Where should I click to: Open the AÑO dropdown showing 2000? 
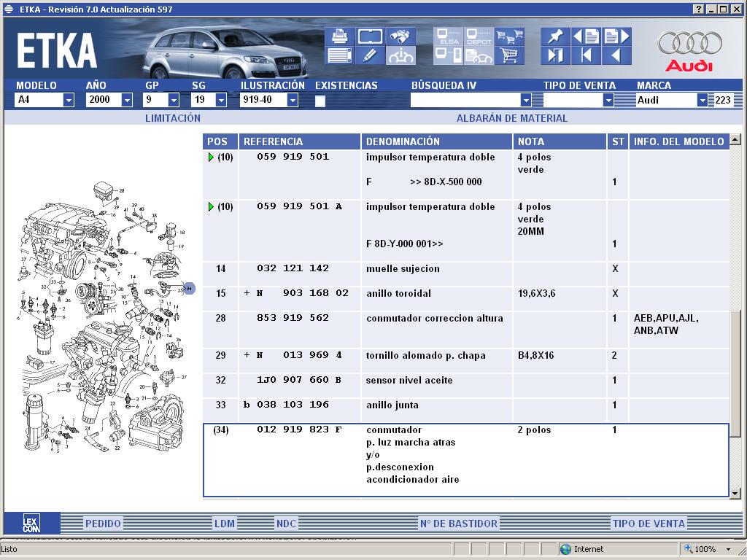click(127, 100)
